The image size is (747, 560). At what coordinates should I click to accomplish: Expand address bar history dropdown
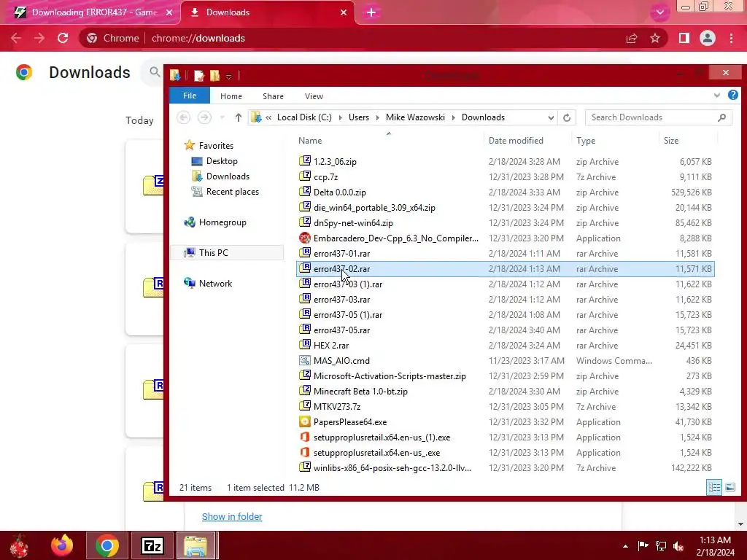[x=551, y=117]
